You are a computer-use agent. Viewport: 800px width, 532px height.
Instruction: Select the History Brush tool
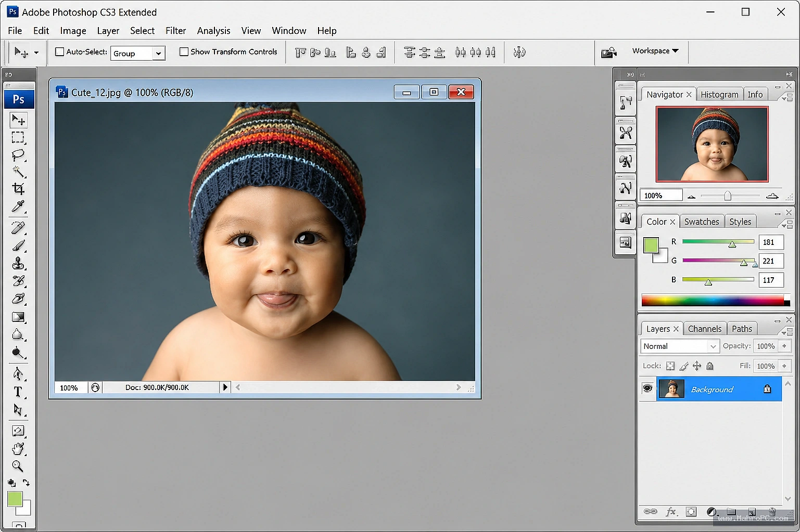coord(18,281)
